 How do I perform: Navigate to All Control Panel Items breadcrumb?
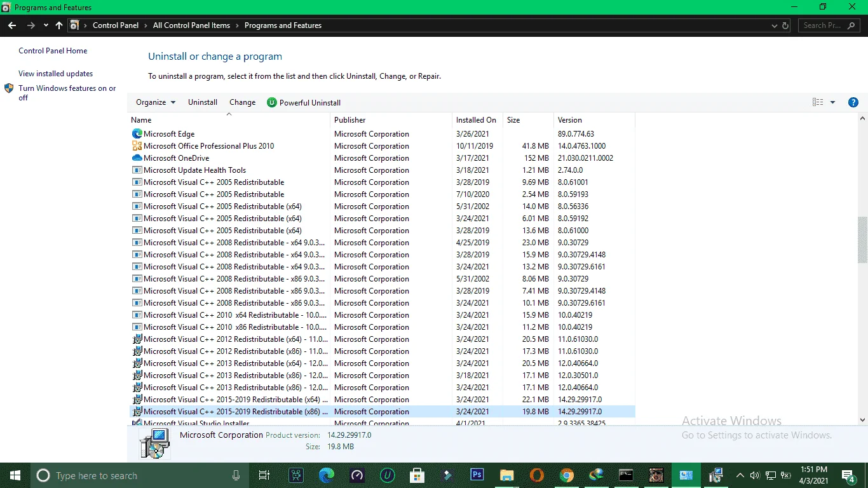point(191,25)
